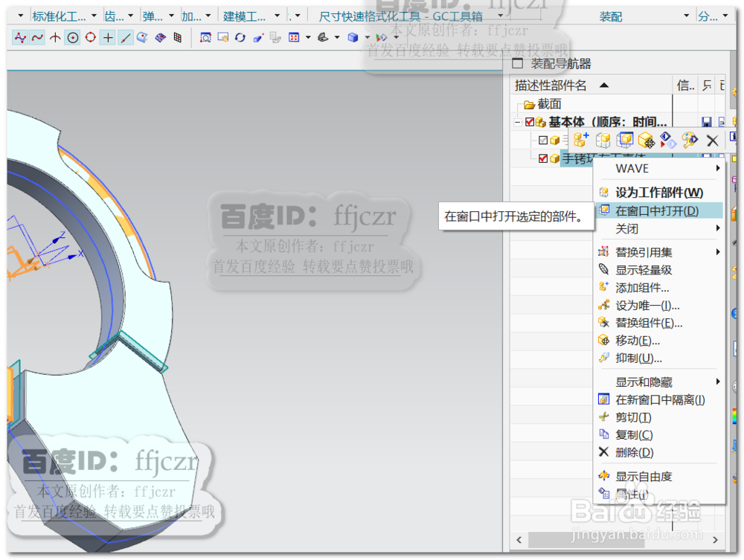Select the Circle sketch tool
This screenshot has height=560, width=744.
click(72, 37)
